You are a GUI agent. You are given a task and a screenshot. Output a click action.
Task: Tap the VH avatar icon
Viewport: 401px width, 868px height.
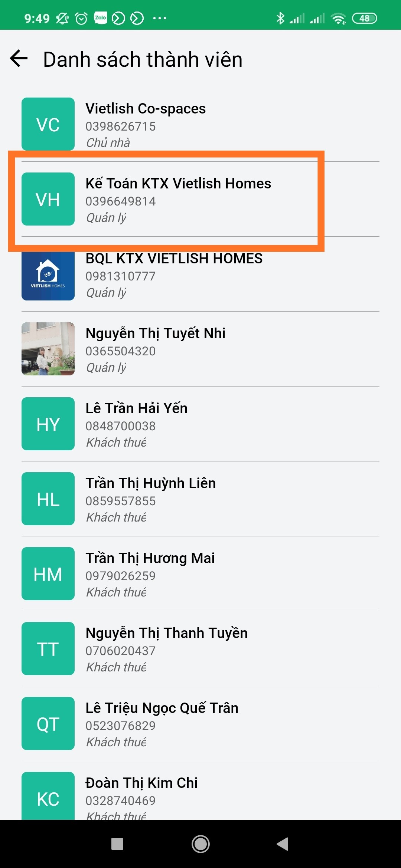48,199
